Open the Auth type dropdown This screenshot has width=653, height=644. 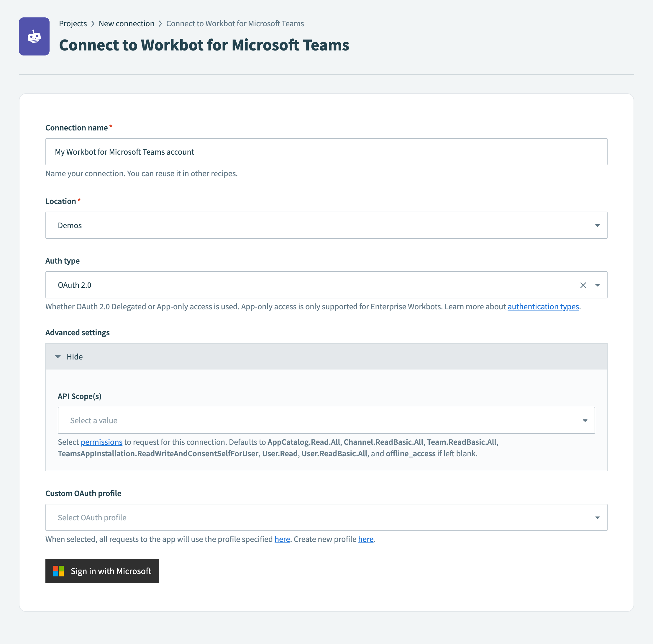[597, 285]
